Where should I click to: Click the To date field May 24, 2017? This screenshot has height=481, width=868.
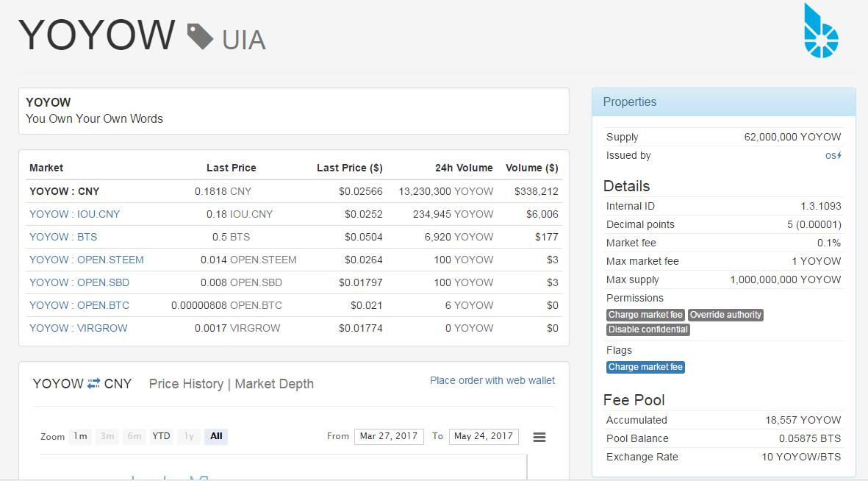click(x=484, y=437)
